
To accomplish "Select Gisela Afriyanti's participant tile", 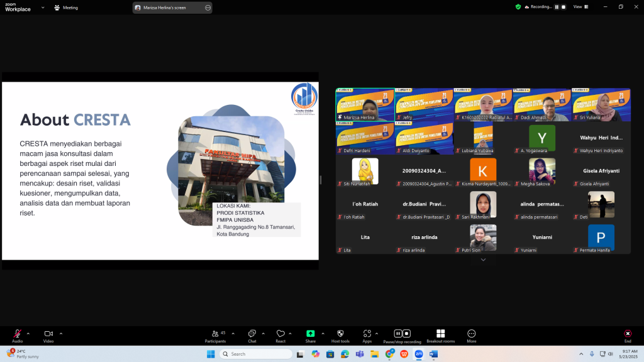I will [601, 171].
